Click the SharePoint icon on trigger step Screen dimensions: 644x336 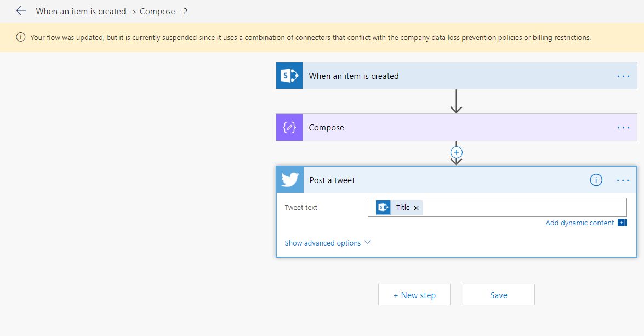point(289,76)
